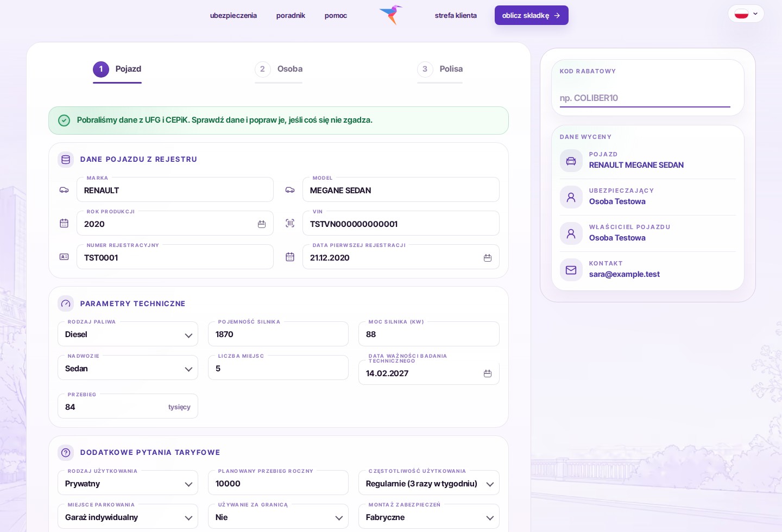The height and width of the screenshot is (532, 782).
Task: Click the Przebieg input field
Action: pyautogui.click(x=128, y=407)
